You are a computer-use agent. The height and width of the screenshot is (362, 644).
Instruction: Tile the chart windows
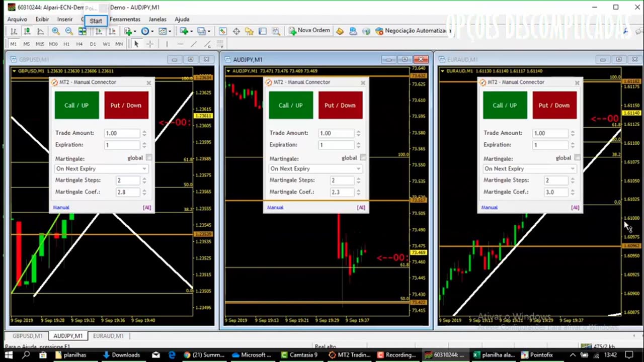pyautogui.click(x=83, y=31)
